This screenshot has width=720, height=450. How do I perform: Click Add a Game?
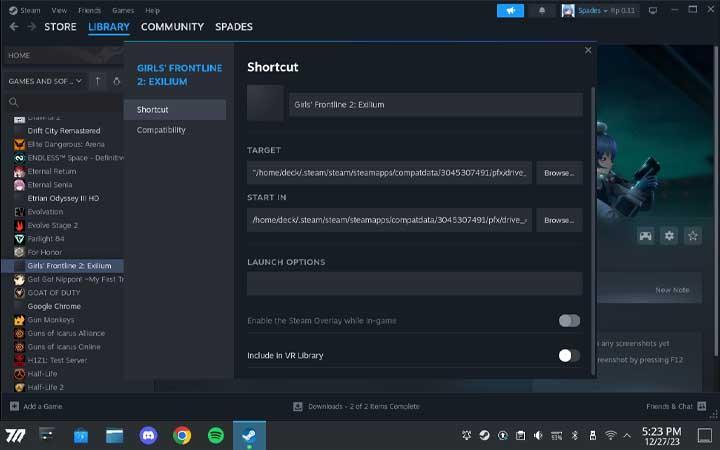pos(36,406)
